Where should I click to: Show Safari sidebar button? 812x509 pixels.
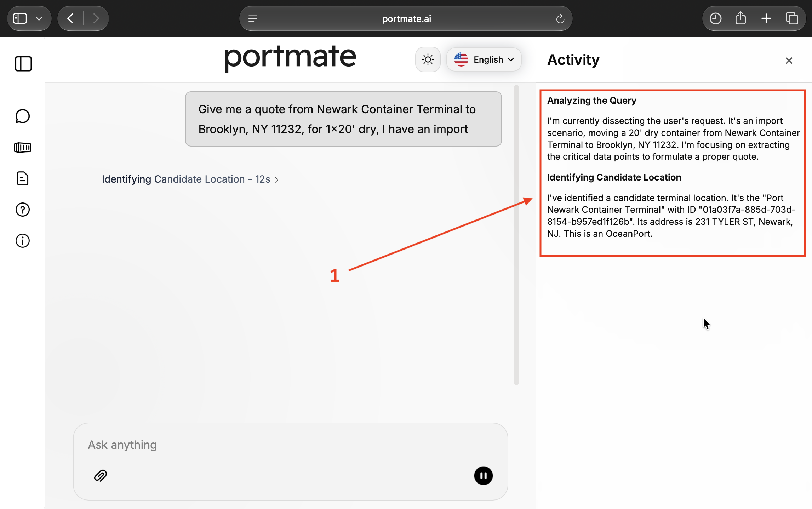tap(20, 18)
